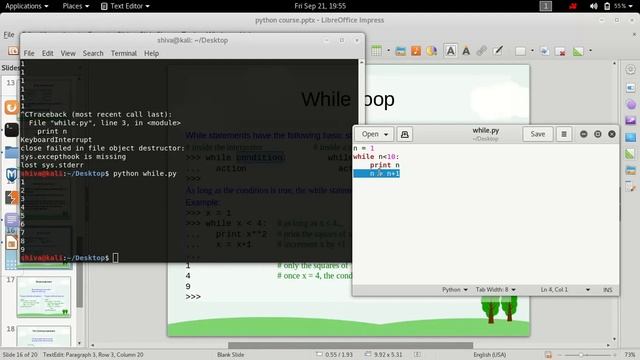Expand Open recent files arrow in gedit
640x360 pixels.
tap(386, 134)
